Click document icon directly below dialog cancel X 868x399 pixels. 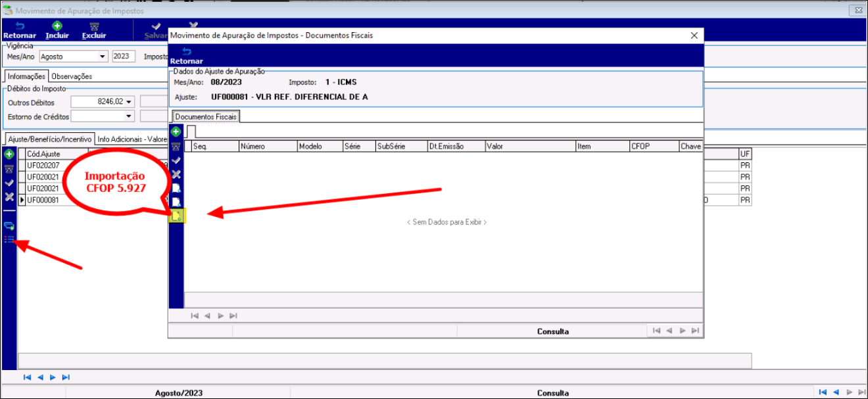point(176,189)
